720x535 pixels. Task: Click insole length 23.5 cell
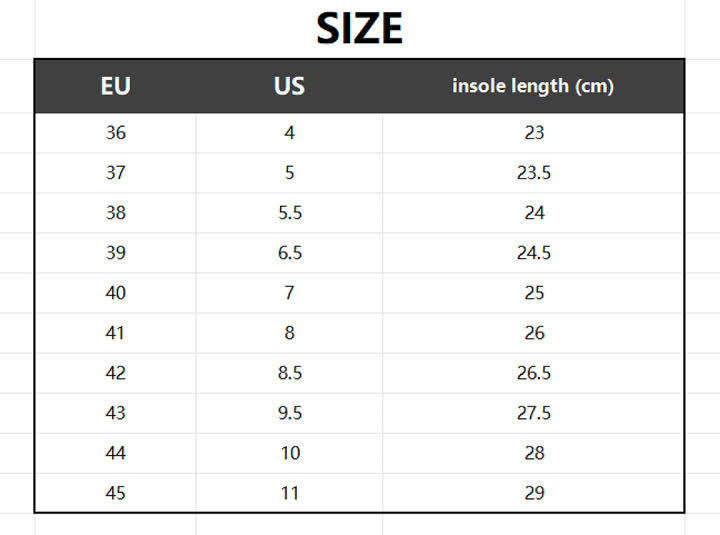pos(534,173)
